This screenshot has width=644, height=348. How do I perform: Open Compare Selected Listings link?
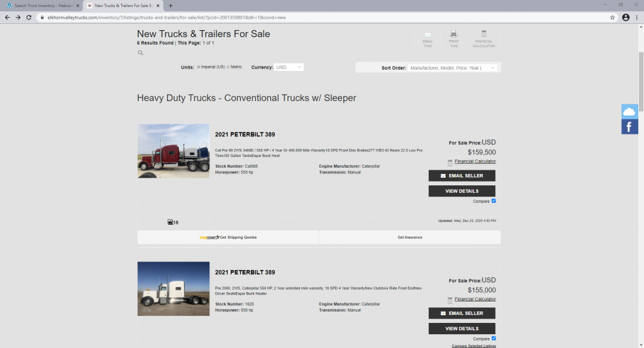tap(474, 346)
